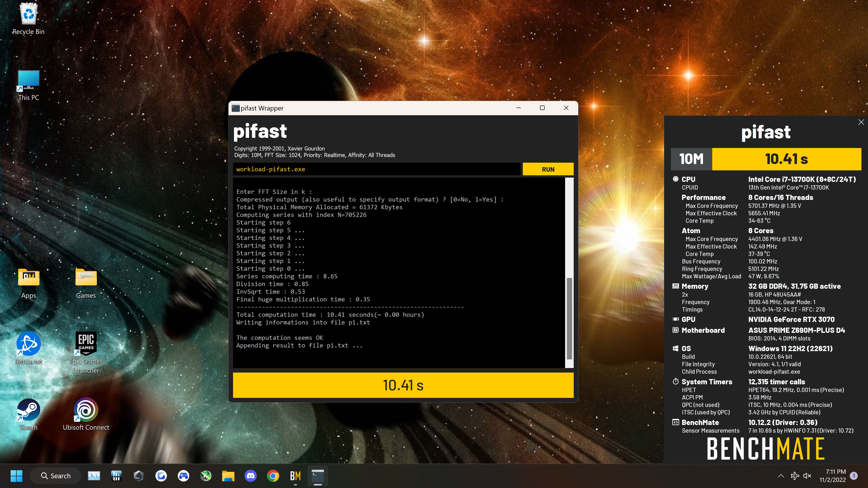Click the 12,315 timer calls text
Viewport: 868px width, 488px height.
777,382
